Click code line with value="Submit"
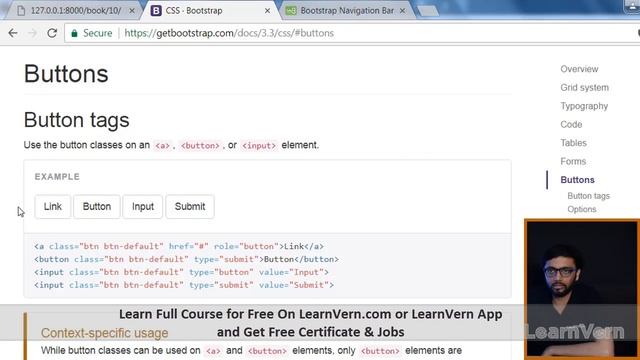Viewport: 640px width, 360px height. pyautogui.click(x=184, y=285)
